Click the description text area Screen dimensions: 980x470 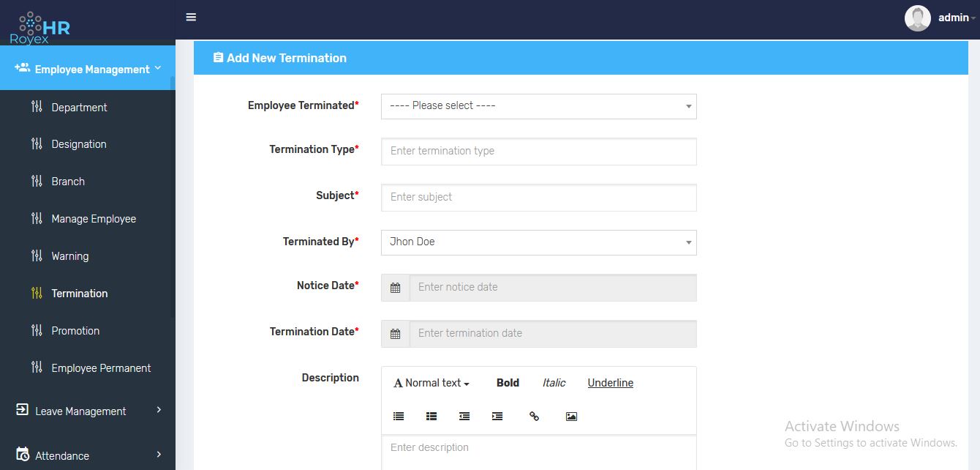tap(539, 453)
